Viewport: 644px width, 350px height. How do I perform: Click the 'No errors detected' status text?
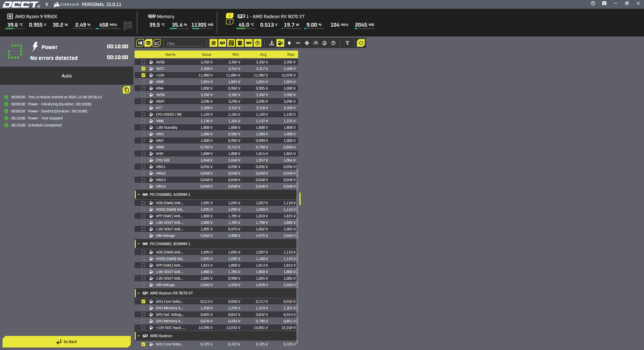click(x=54, y=58)
